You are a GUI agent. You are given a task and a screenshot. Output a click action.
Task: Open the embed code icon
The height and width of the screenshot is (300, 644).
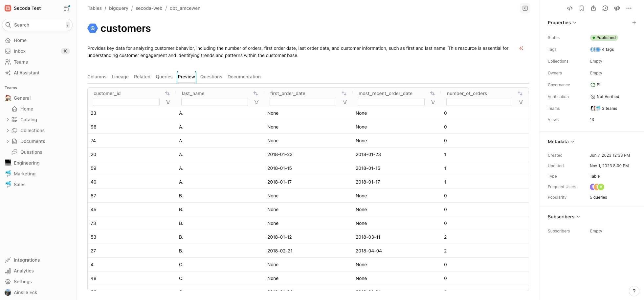point(569,8)
